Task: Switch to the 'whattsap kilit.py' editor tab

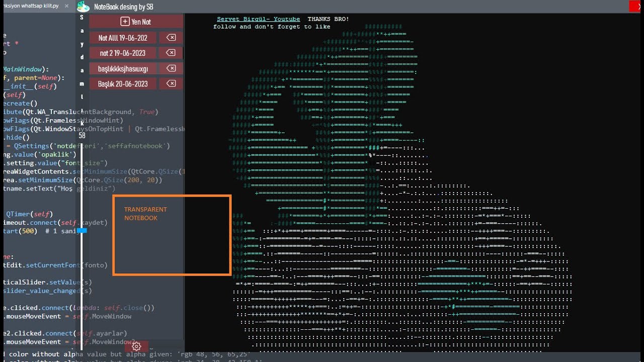Action: (x=30, y=6)
